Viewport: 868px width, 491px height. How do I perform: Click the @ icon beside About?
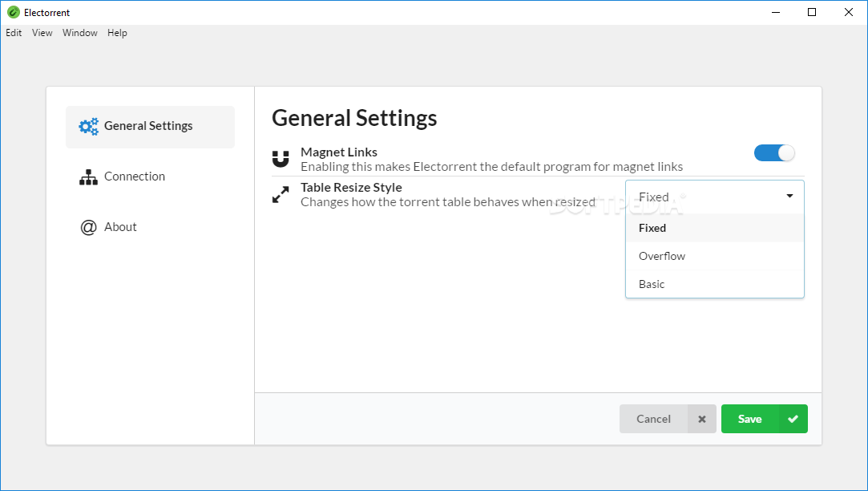pos(89,227)
